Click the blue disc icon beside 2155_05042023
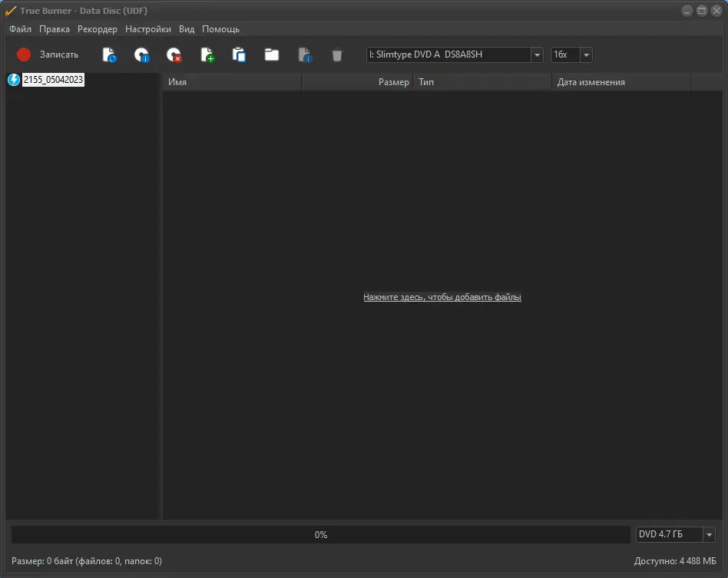Image resolution: width=728 pixels, height=578 pixels. click(14, 80)
